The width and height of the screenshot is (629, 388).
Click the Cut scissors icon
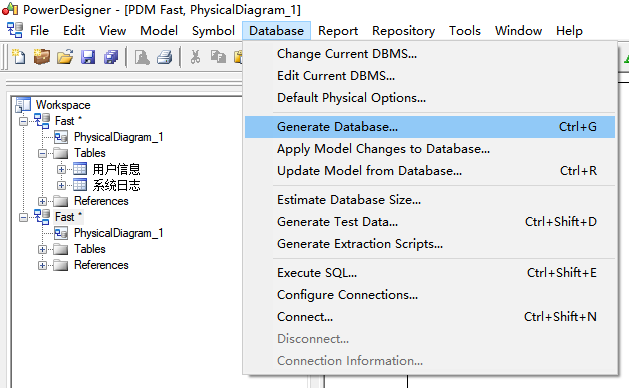pos(195,57)
